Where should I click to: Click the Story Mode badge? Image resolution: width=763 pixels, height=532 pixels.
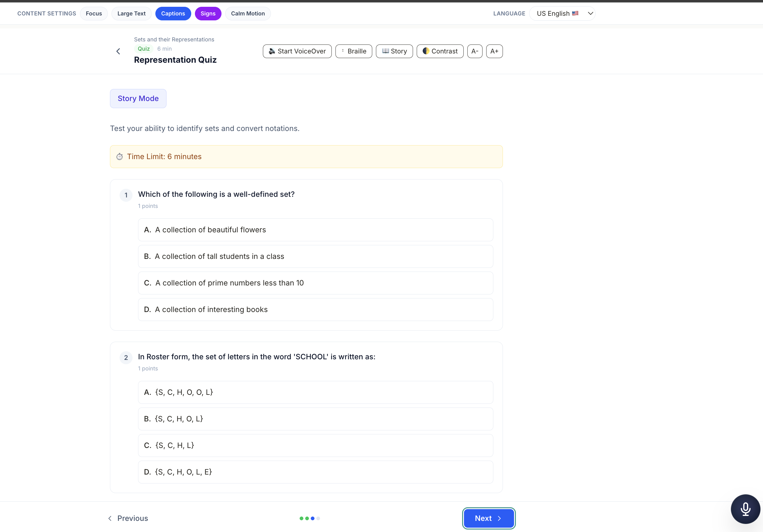138,98
